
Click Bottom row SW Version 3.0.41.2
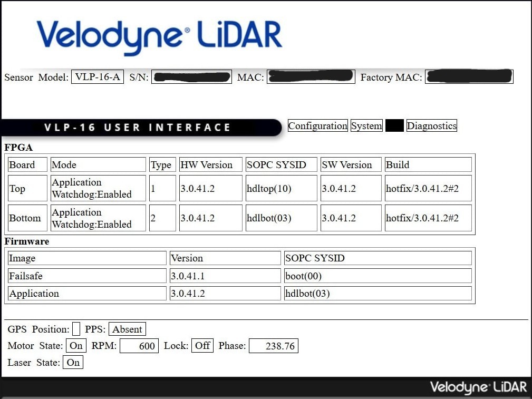[351, 218]
